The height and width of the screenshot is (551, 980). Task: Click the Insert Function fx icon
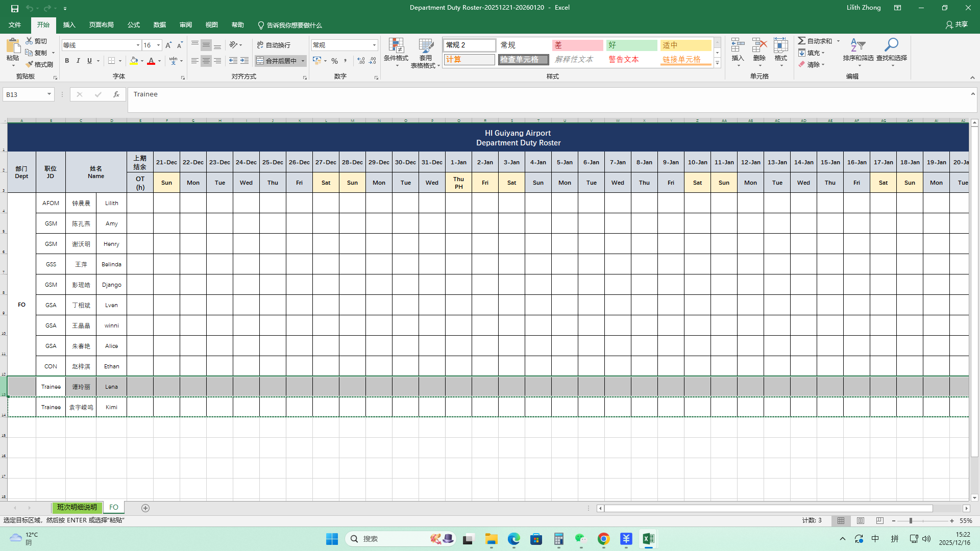[116, 94]
